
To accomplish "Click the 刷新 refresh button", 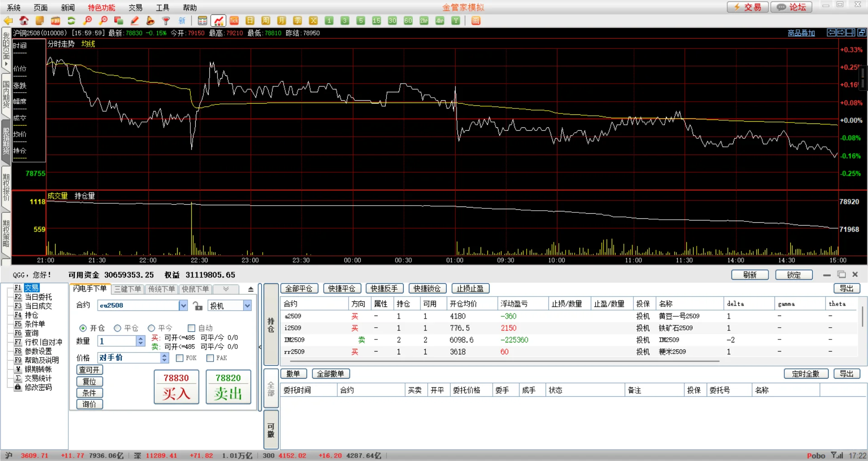I will (750, 275).
